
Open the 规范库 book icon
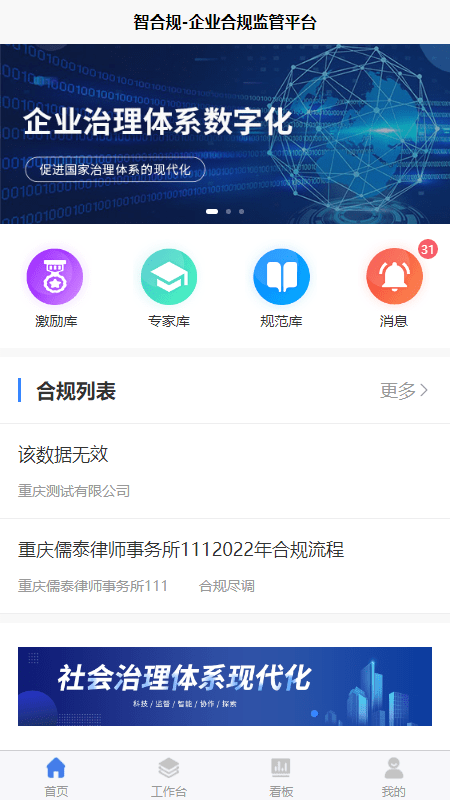tap(282, 277)
